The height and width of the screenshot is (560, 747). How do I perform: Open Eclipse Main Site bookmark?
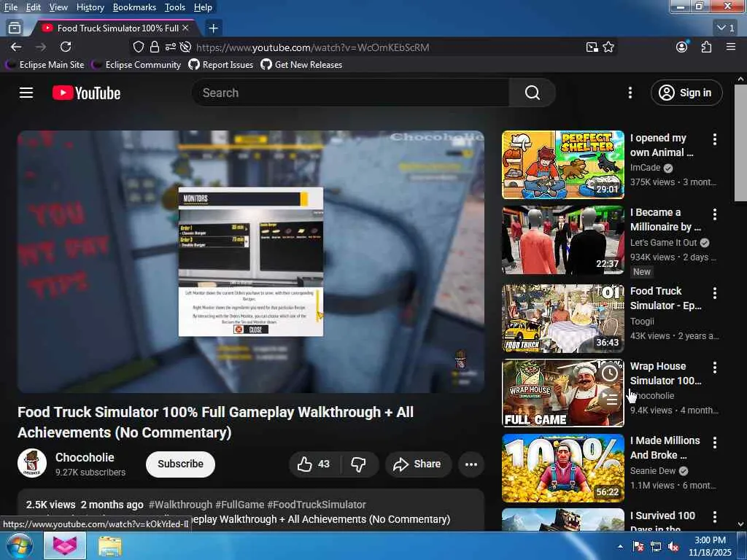click(45, 65)
